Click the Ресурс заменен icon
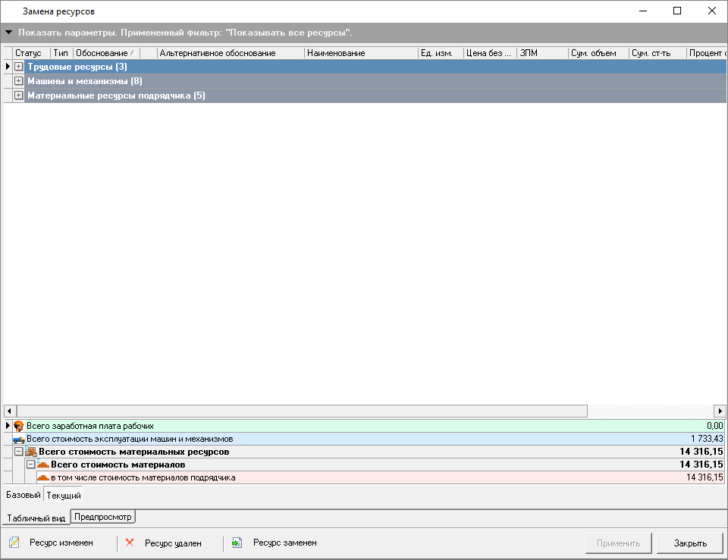 click(237, 543)
